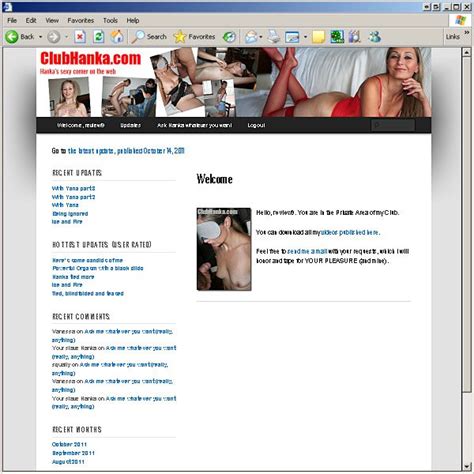Screen dimensions: 474x474
Task: Click the videos published here link
Action: [x=350, y=232]
